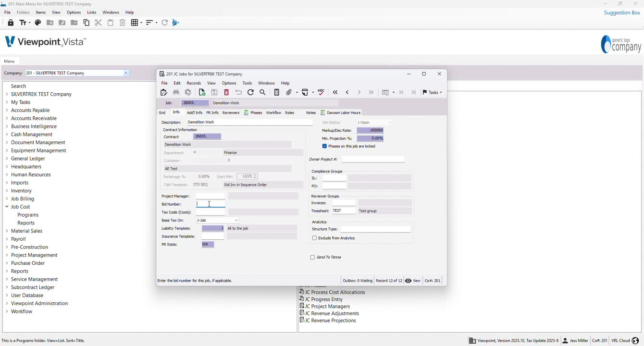Click the Suggestion Box link
644x346 pixels.
[x=622, y=12]
